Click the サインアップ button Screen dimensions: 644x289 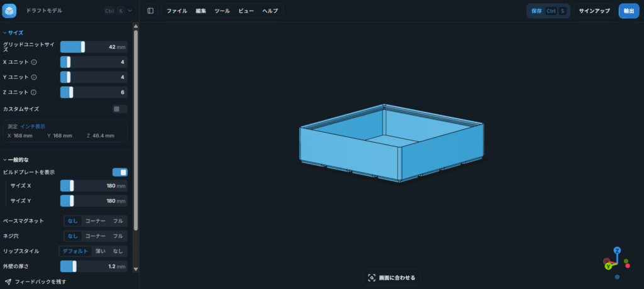click(x=594, y=11)
